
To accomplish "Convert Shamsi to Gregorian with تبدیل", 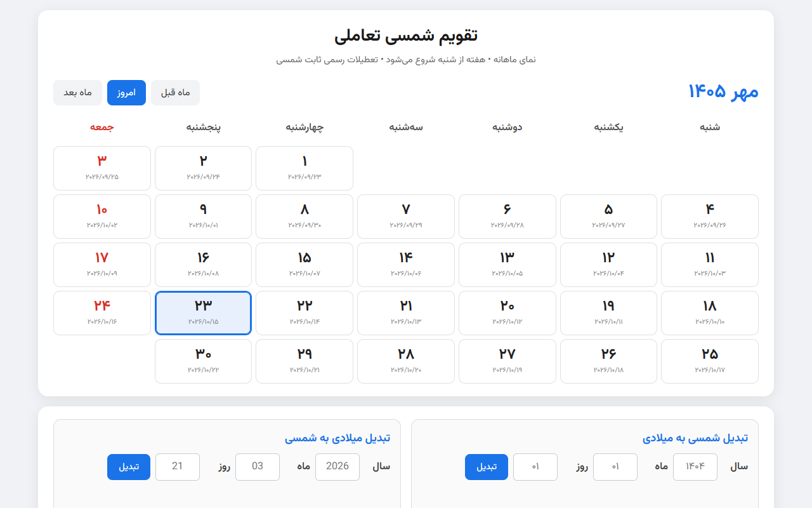I will 487,467.
